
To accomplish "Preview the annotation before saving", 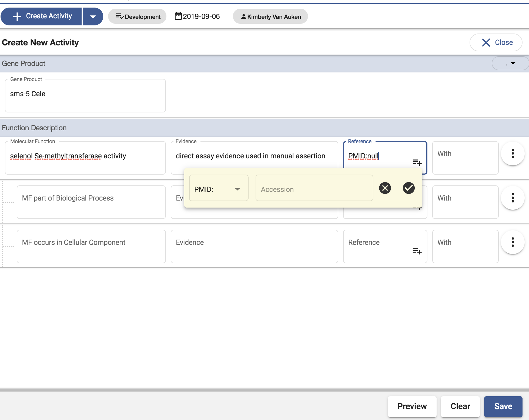I will coord(412,406).
